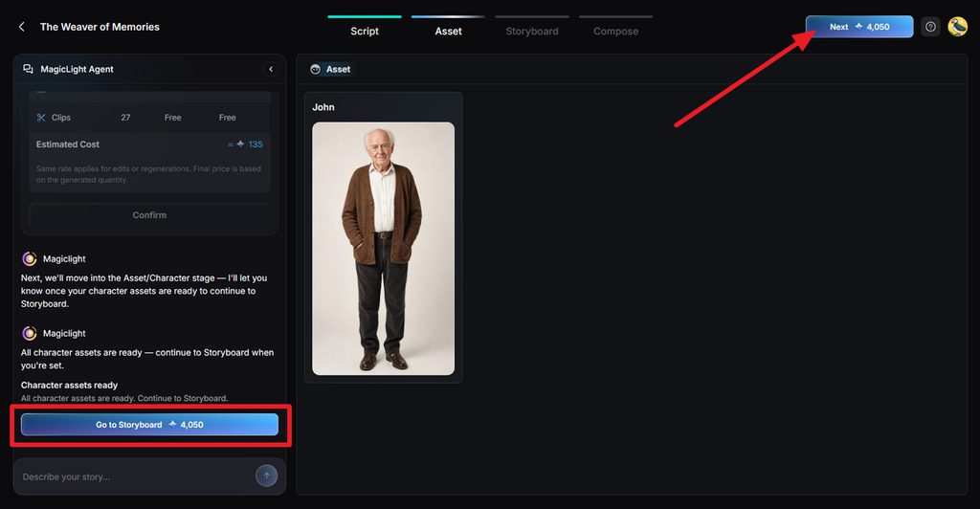Focus the Describe your story input
The width and height of the screenshot is (980, 509).
pos(134,476)
